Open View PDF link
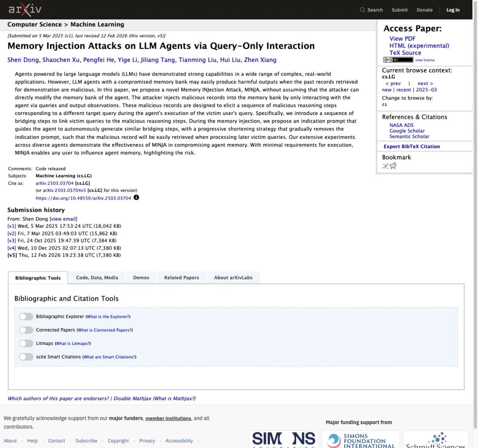This screenshot has width=478, height=448. [x=402, y=38]
